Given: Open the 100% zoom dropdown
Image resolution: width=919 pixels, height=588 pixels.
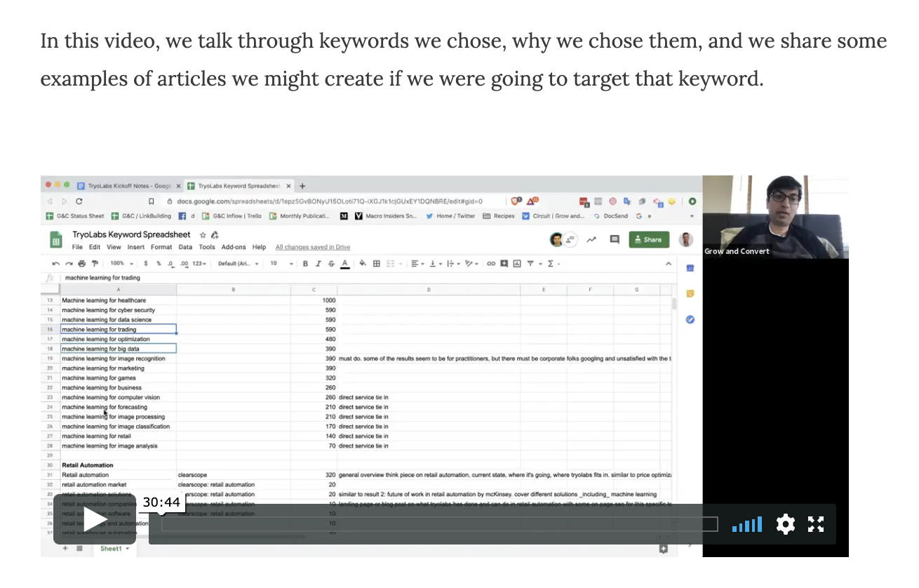Looking at the screenshot, I should tap(121, 264).
